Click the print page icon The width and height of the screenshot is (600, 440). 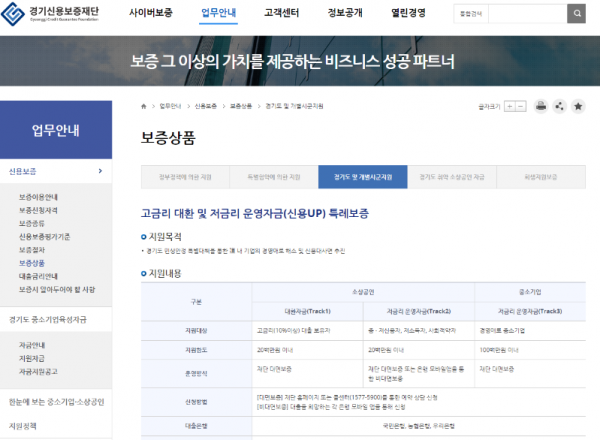pyautogui.click(x=541, y=106)
